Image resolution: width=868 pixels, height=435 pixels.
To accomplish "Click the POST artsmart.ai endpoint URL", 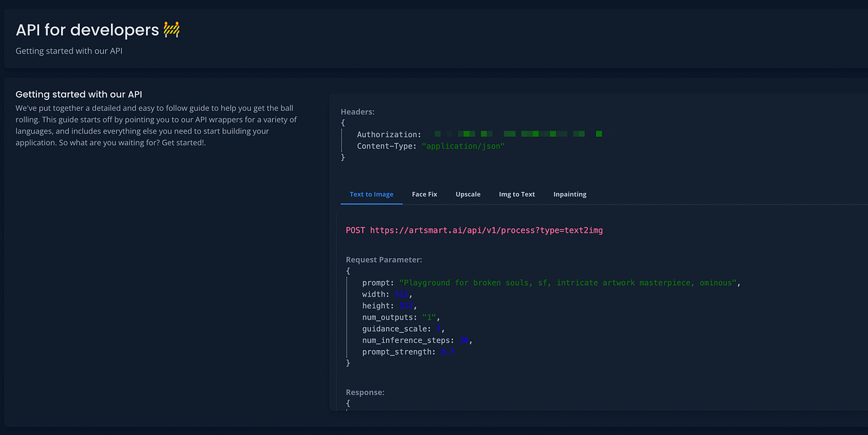I will (x=475, y=231).
